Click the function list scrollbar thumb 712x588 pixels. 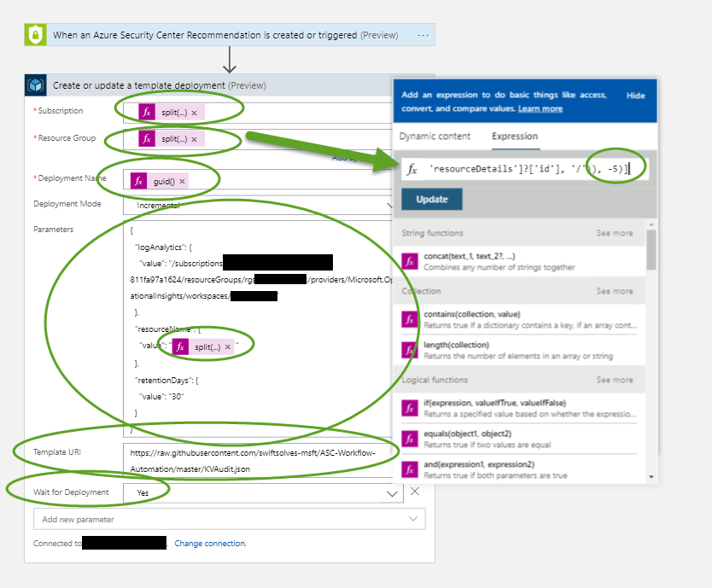[651, 250]
